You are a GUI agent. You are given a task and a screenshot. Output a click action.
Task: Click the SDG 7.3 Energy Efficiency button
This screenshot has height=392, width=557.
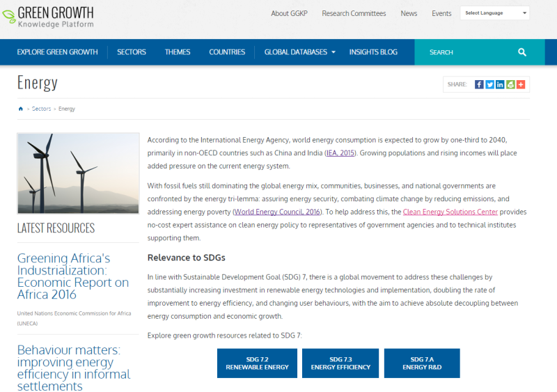tap(340, 363)
